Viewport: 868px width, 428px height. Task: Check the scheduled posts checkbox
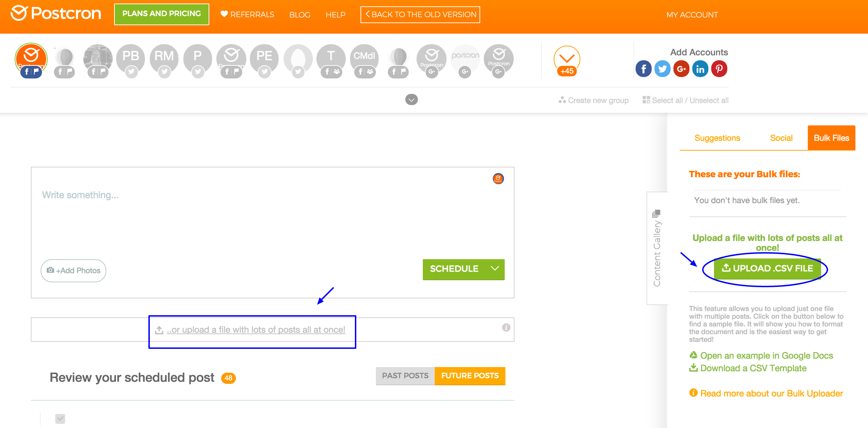[x=60, y=419]
